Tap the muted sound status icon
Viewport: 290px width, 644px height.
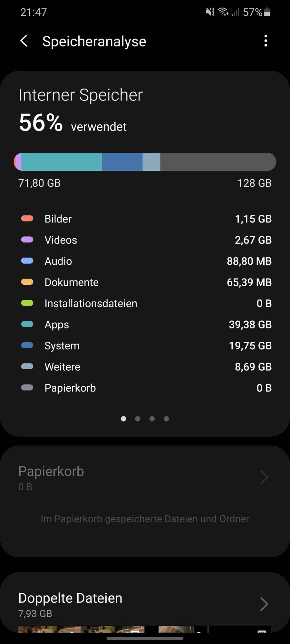[x=210, y=12]
